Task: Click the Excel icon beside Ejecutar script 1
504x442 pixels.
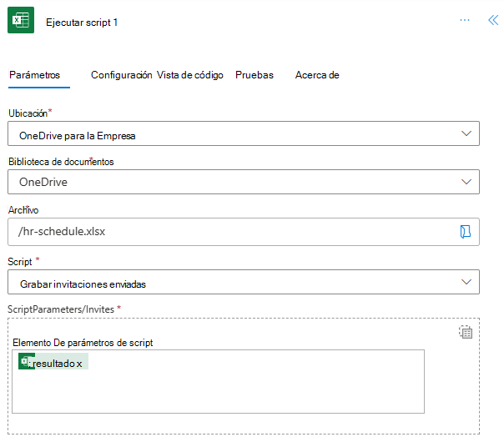Action: [21, 20]
